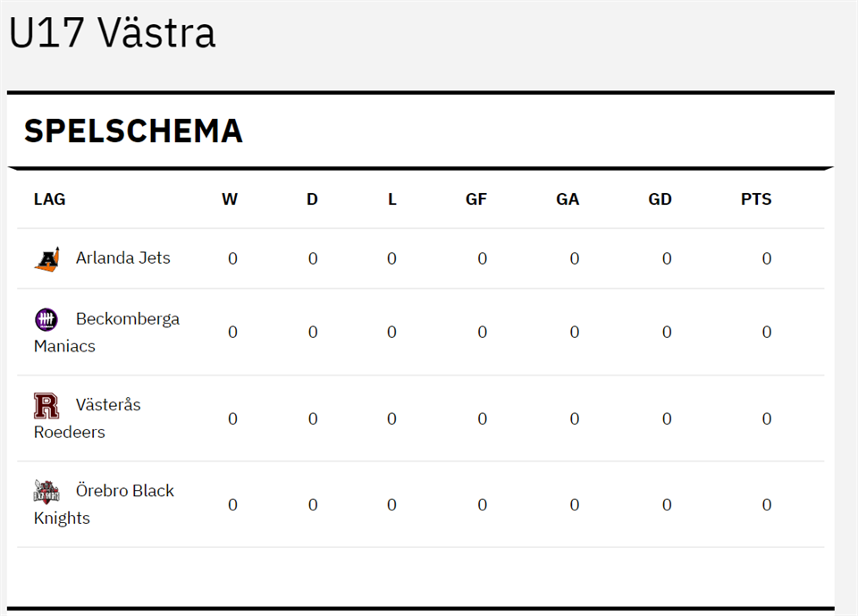Sort by the GD column header
The image size is (858, 616).
[660, 199]
